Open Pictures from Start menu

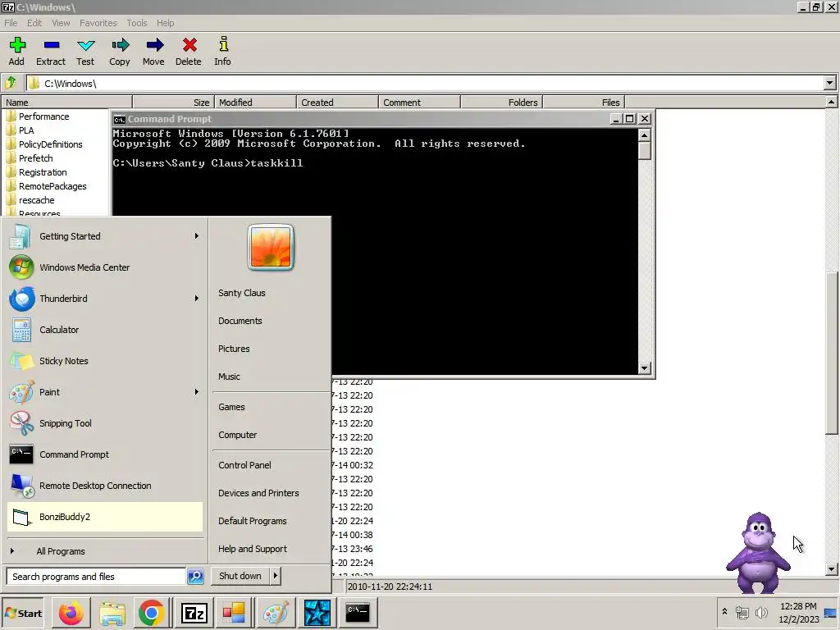coord(234,349)
